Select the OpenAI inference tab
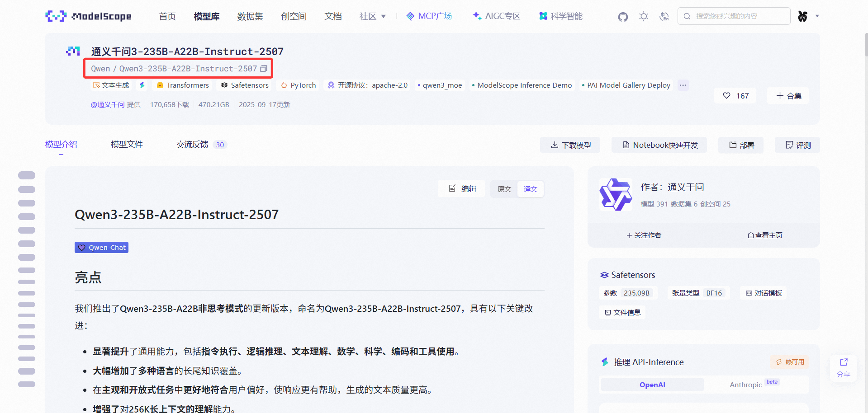This screenshot has width=868, height=413. click(x=652, y=385)
